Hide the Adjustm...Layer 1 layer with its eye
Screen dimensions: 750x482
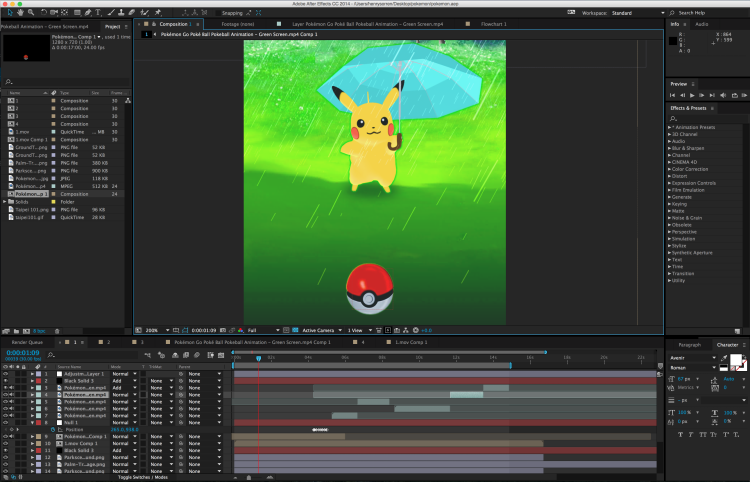5,374
